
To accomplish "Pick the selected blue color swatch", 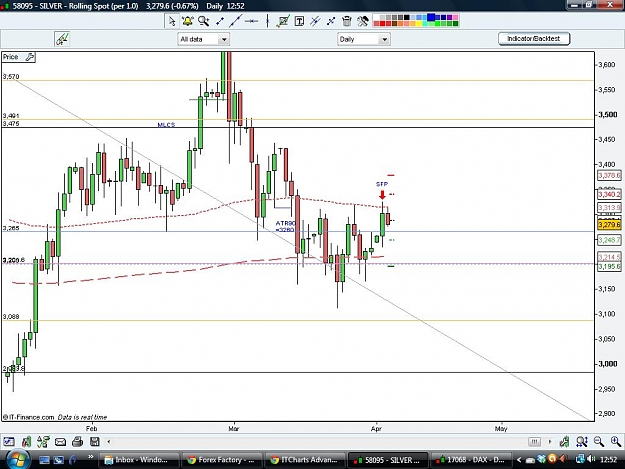I will coord(431,18).
